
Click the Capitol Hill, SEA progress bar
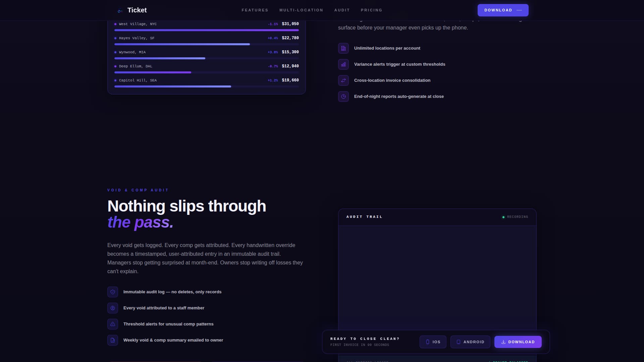[x=207, y=86]
